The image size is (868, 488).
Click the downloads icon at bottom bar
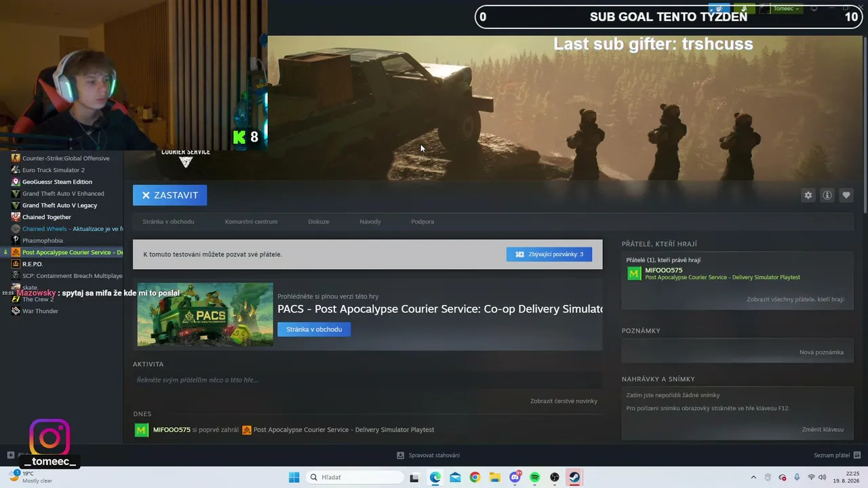[400, 455]
